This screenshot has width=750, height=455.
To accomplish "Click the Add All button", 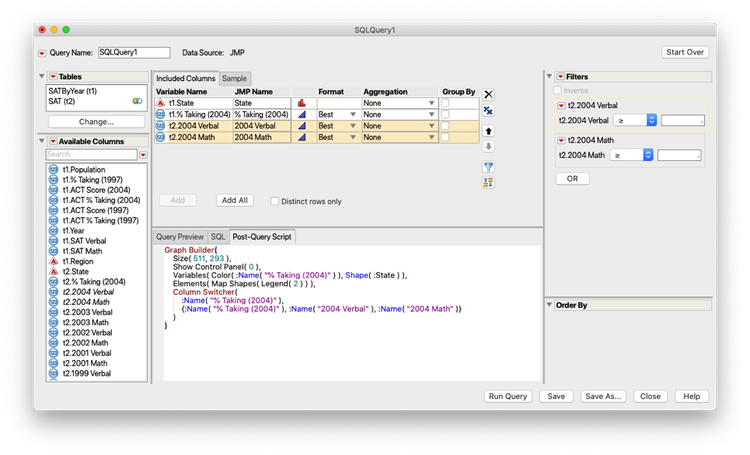I will pos(235,200).
